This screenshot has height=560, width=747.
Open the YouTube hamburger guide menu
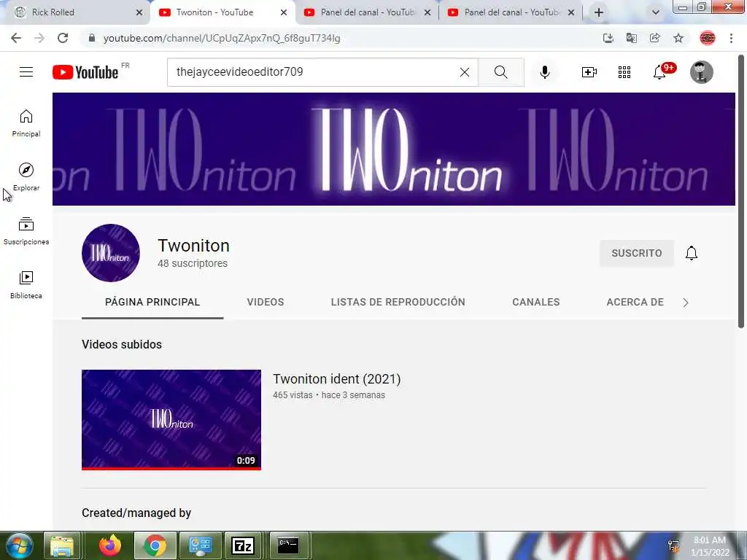tap(26, 72)
